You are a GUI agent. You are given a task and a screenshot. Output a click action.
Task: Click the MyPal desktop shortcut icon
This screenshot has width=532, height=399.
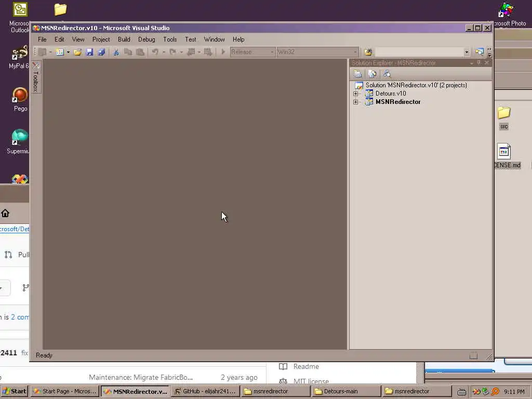click(x=19, y=57)
